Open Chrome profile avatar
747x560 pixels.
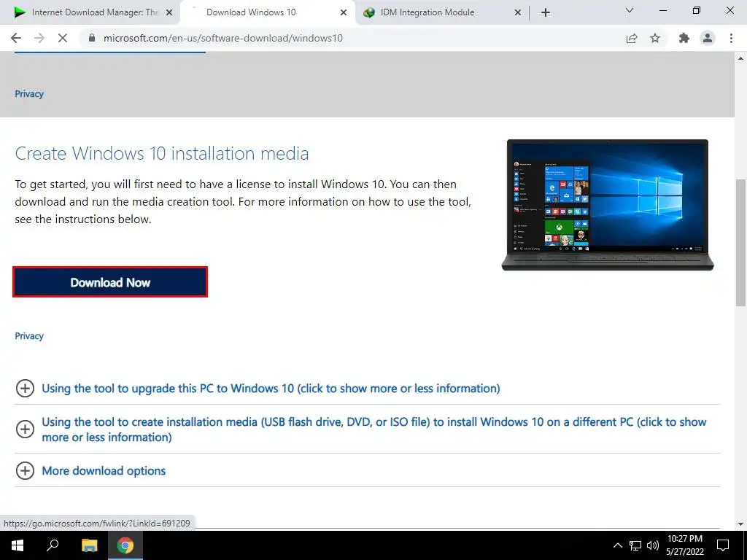[x=708, y=38]
